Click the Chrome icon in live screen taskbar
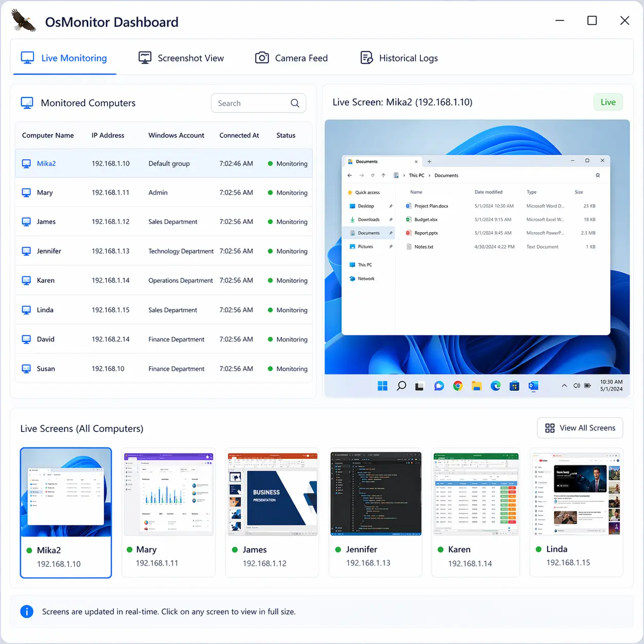The image size is (644, 644). (x=458, y=386)
